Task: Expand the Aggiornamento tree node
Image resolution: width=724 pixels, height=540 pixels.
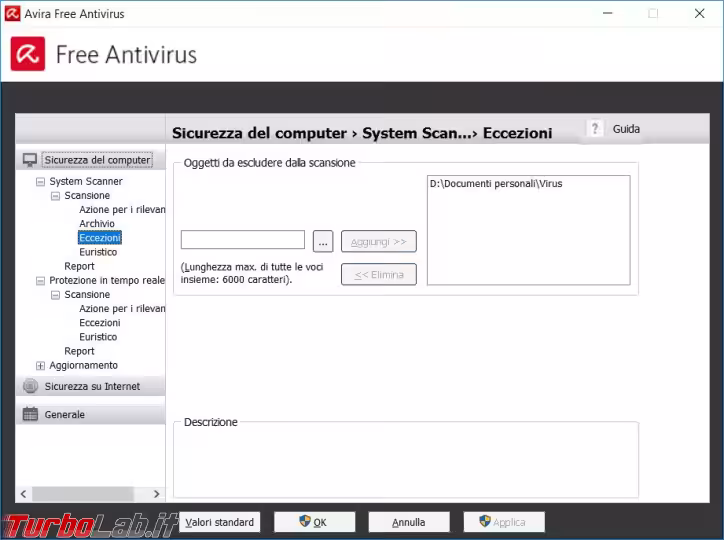Action: (41, 366)
